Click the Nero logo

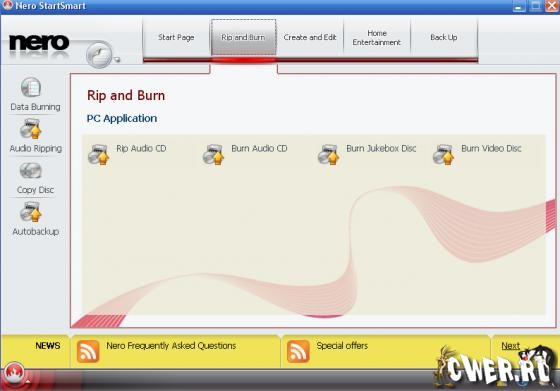pos(39,42)
